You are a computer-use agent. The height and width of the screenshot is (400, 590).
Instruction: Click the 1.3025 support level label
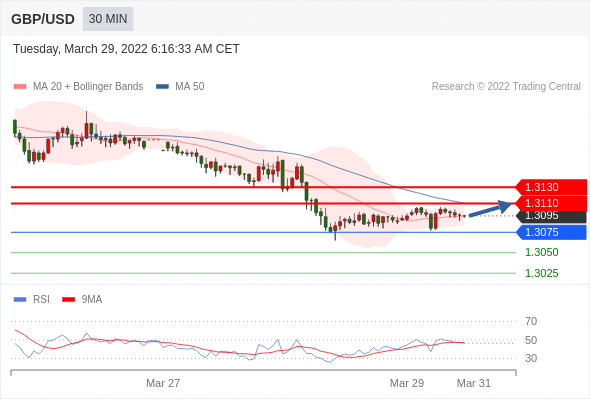(x=541, y=273)
